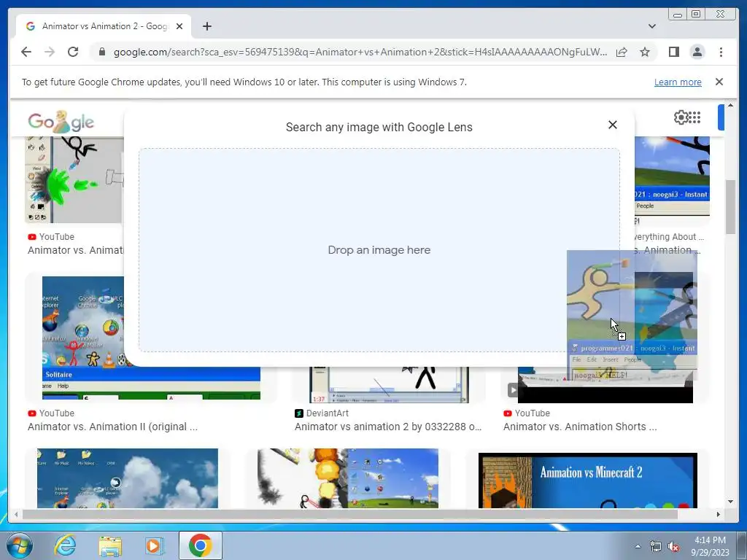
Task: Show hidden system tray icons
Action: pyautogui.click(x=638, y=546)
